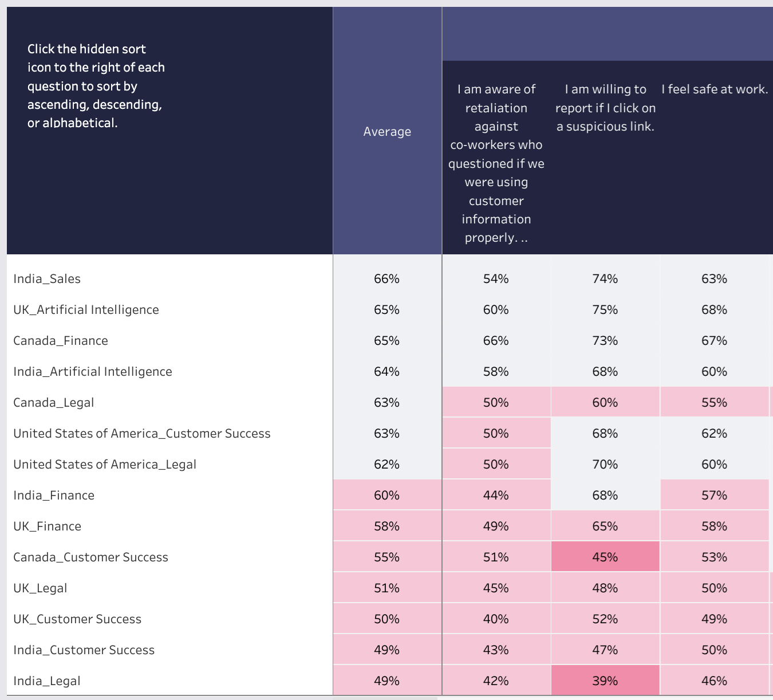The width and height of the screenshot is (773, 700).
Task: Select the India_Artificial Intelligence row label
Action: point(93,372)
